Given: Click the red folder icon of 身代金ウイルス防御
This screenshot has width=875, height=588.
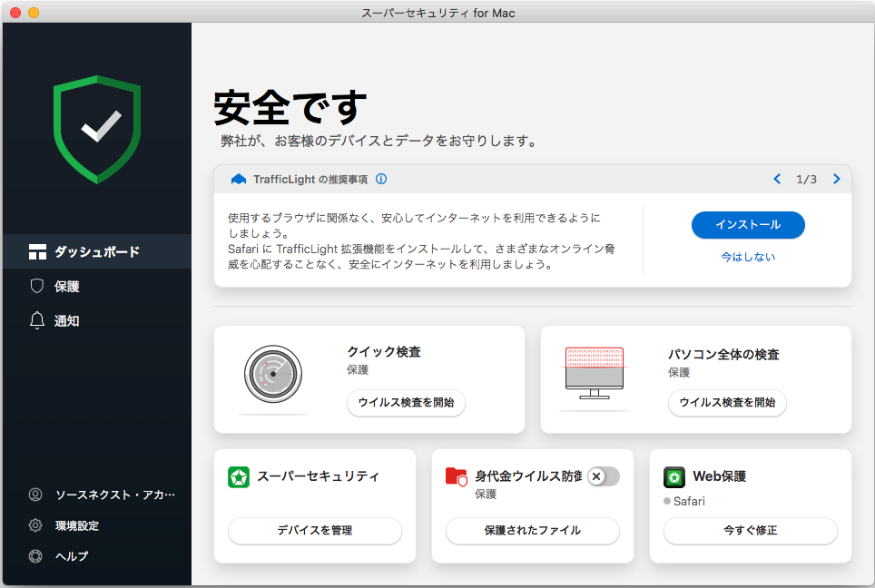Looking at the screenshot, I should point(456,477).
